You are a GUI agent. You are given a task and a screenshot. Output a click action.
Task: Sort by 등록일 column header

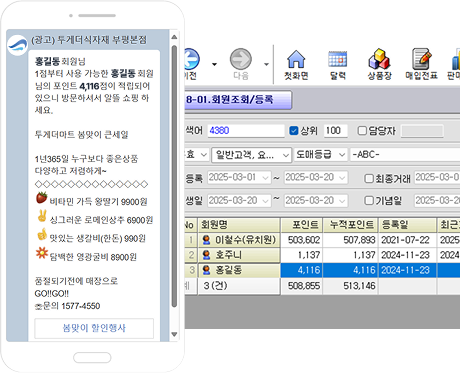click(407, 225)
